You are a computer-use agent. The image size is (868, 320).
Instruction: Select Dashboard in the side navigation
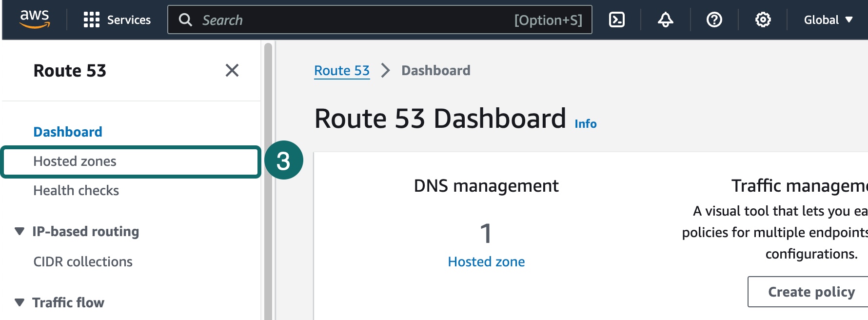[68, 132]
